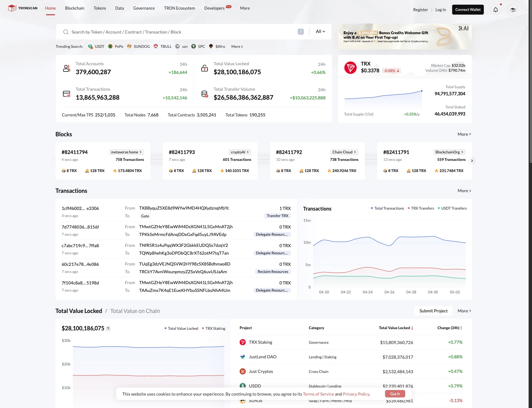
Task: Sort by Total Value Locked column
Action: tap(396, 328)
